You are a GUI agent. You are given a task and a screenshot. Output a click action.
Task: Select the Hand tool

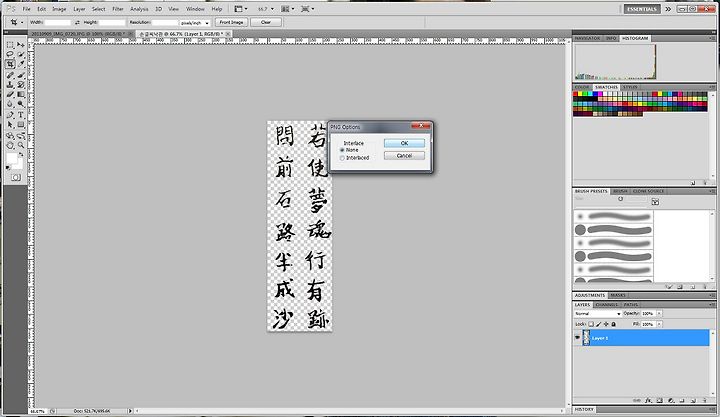pos(10,146)
